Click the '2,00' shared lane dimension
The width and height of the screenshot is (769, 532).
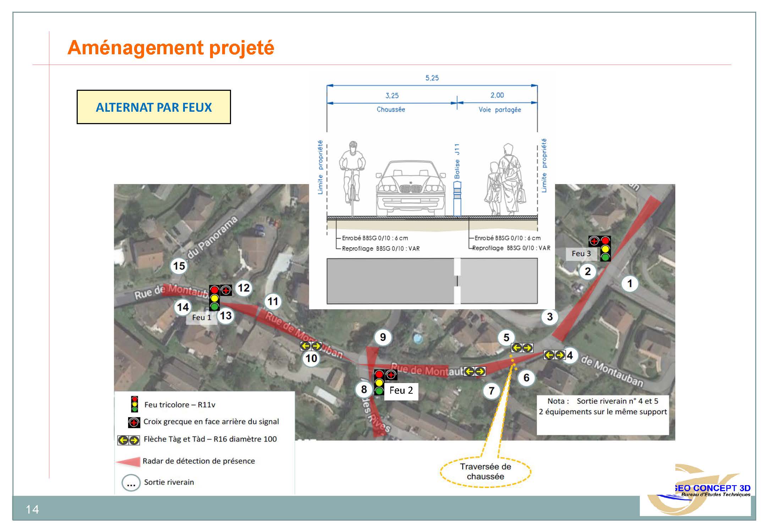[497, 95]
